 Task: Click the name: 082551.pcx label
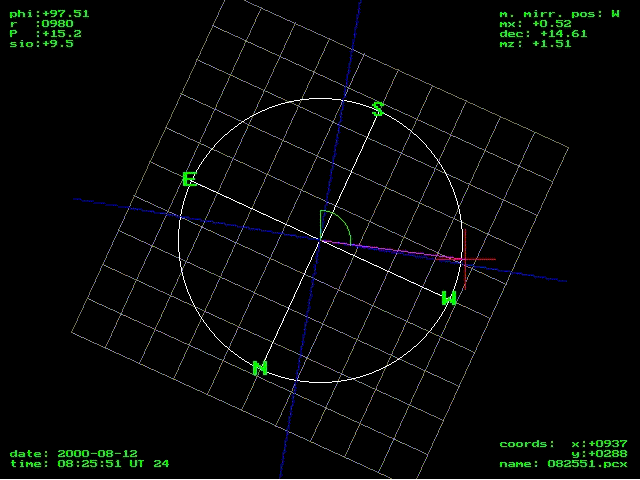[563, 464]
